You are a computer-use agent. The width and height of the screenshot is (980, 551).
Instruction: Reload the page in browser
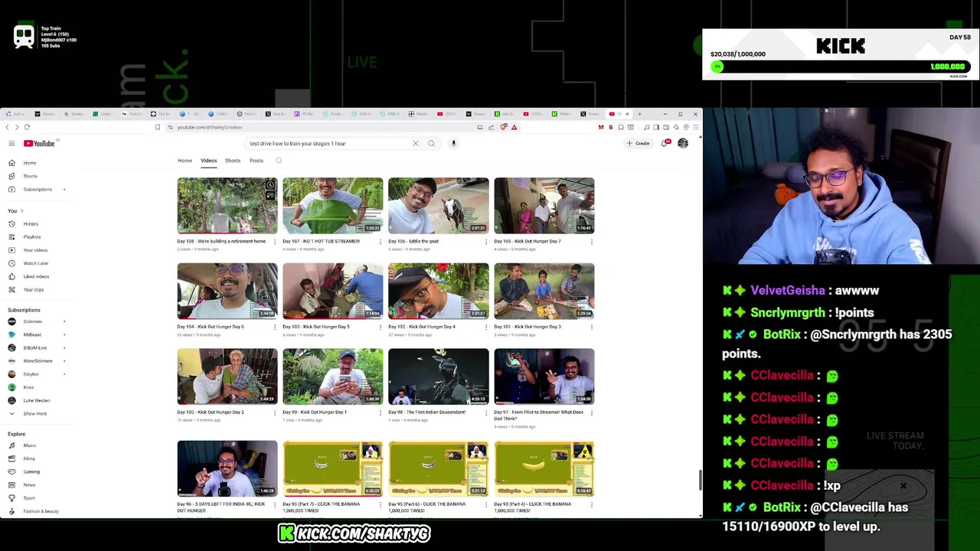click(x=27, y=127)
